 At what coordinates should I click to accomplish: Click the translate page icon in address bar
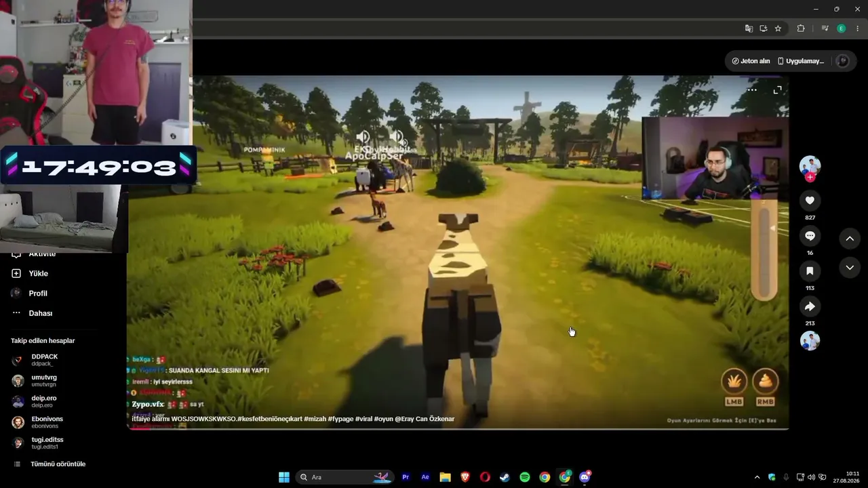click(749, 28)
